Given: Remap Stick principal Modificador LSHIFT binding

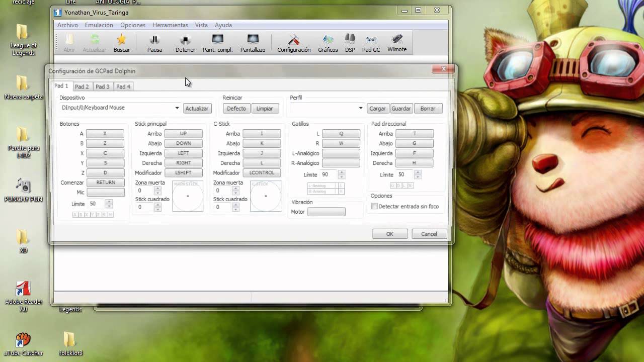Looking at the screenshot, I should coord(184,172).
